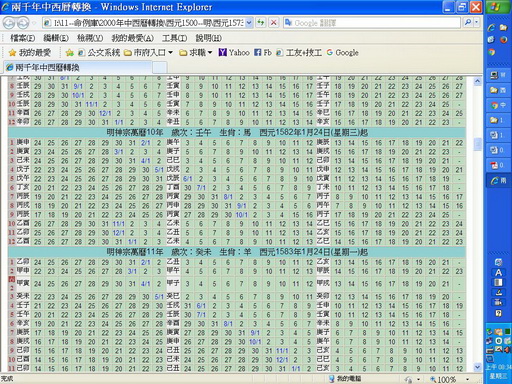The height and width of the screenshot is (384, 512).
Task: Open the recent pages dropdown beside Forward
Action: pyautogui.click(x=34, y=23)
